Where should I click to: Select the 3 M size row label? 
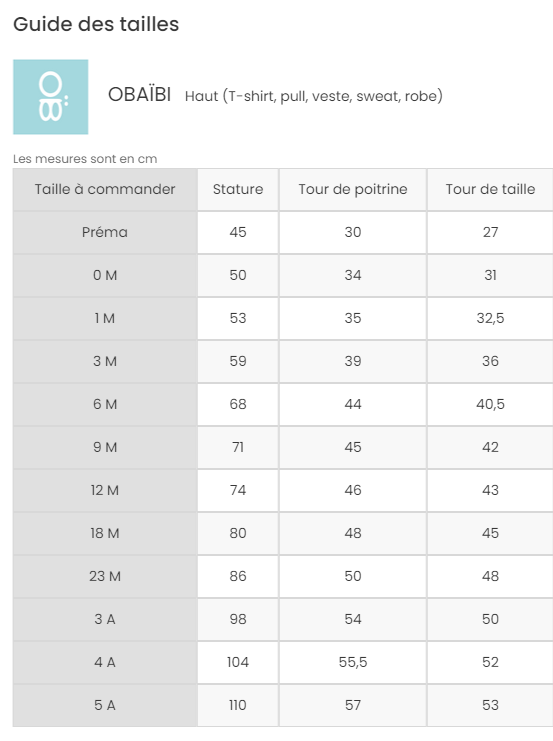point(105,362)
